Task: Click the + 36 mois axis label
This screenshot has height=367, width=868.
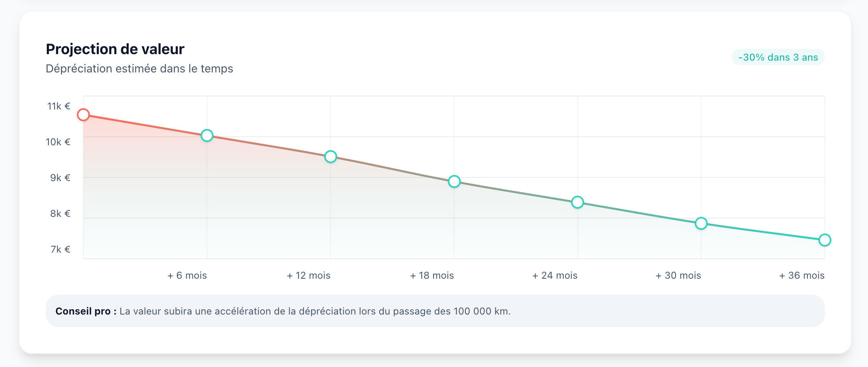Action: pyautogui.click(x=802, y=275)
